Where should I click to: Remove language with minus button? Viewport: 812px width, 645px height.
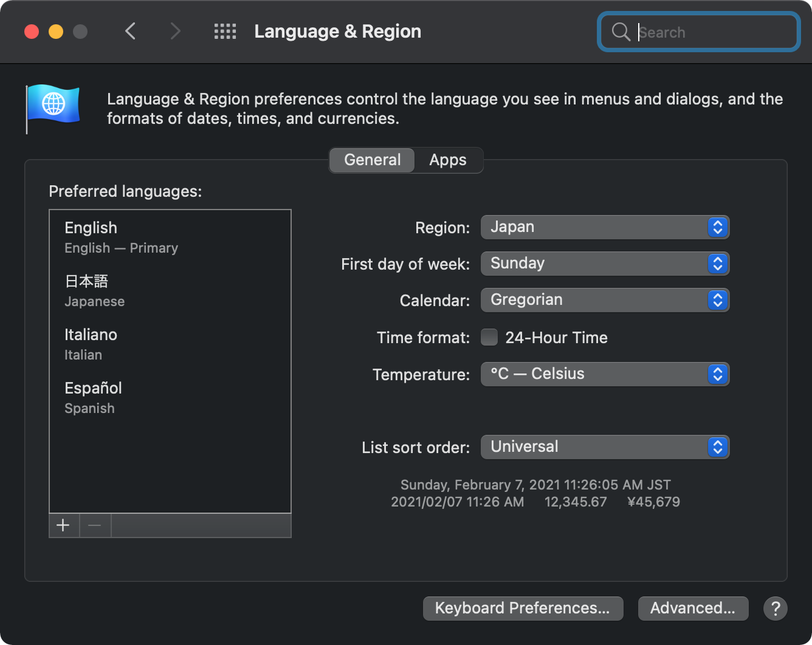click(x=95, y=525)
